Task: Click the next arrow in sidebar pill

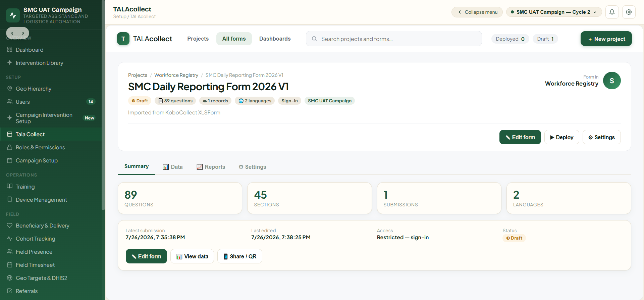Action: (23, 33)
